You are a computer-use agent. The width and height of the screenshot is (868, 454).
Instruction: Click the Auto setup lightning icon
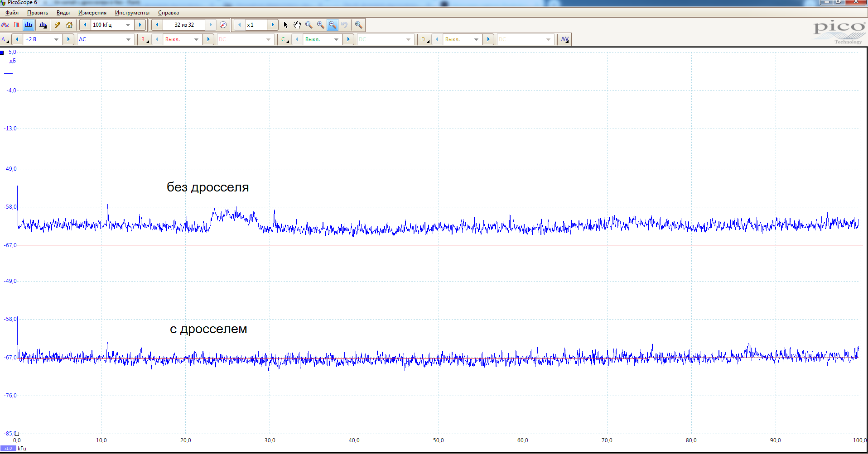click(58, 25)
